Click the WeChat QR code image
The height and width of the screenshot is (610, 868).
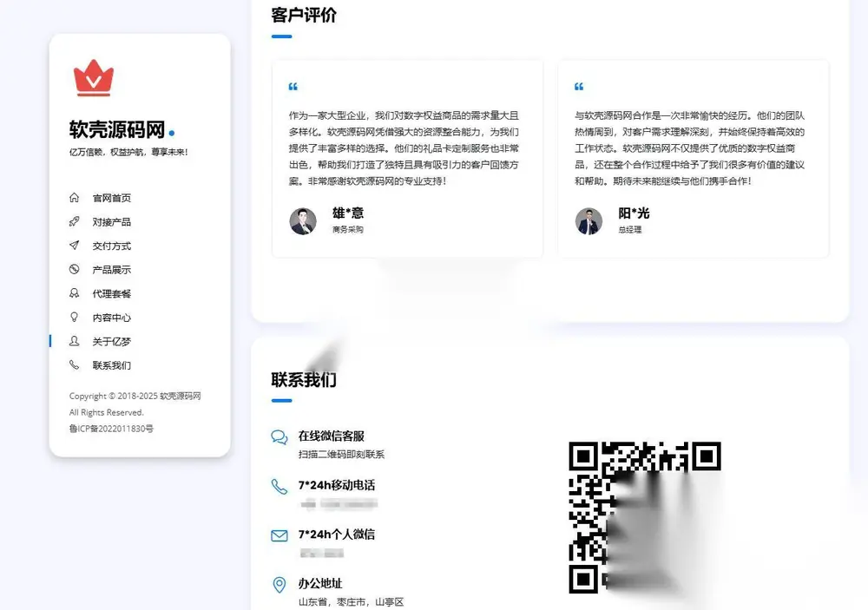point(645,517)
